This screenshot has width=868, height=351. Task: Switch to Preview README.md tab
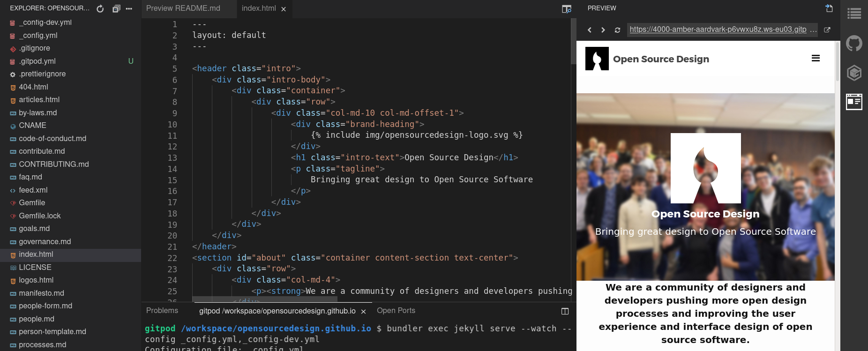pos(183,8)
